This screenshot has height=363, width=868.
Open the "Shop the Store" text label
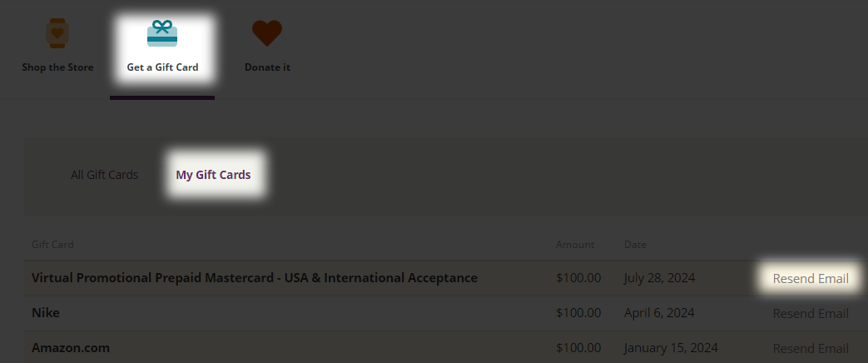click(57, 67)
